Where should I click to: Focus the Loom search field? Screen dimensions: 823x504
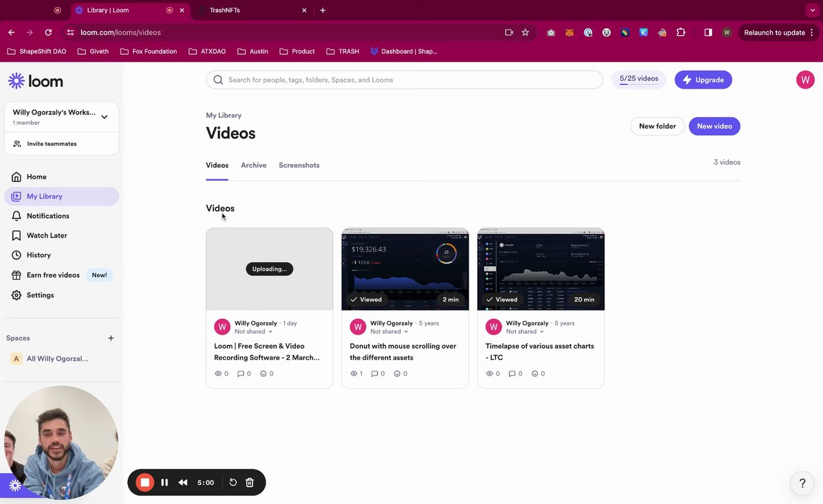coord(404,80)
